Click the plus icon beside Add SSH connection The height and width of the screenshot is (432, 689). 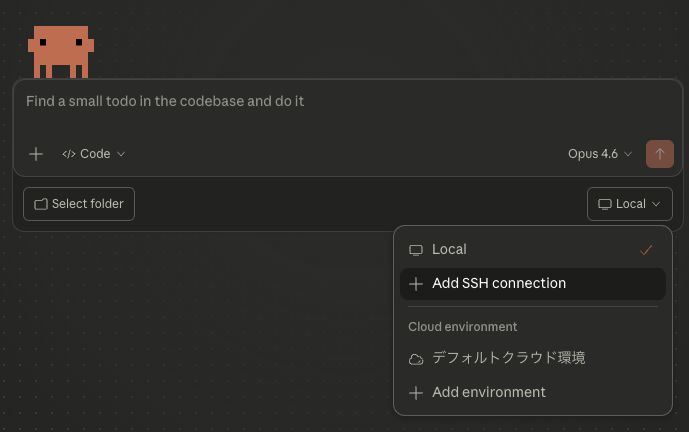tap(416, 284)
